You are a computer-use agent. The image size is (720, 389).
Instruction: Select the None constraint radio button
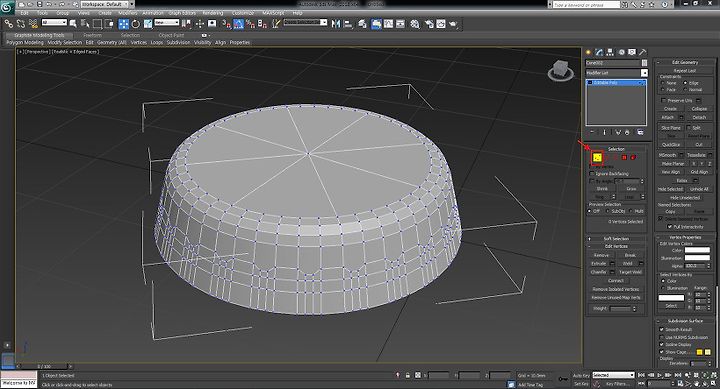663,83
